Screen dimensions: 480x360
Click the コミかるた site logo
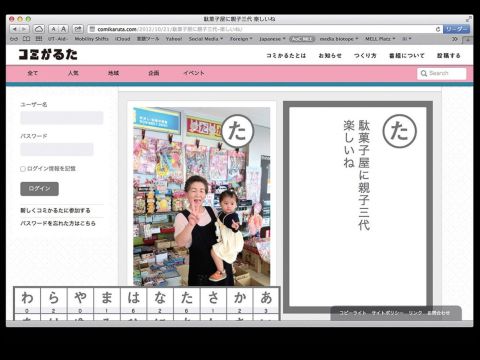coord(48,54)
